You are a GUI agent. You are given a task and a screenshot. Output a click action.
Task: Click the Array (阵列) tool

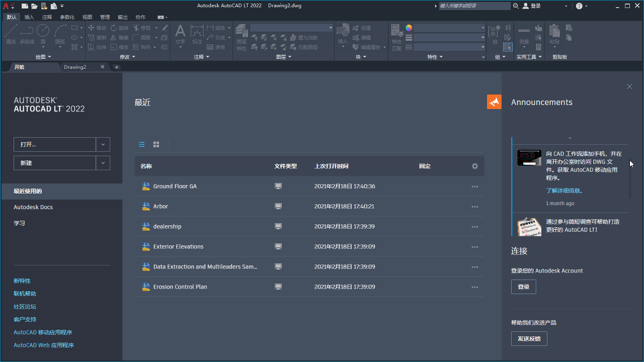click(x=142, y=47)
